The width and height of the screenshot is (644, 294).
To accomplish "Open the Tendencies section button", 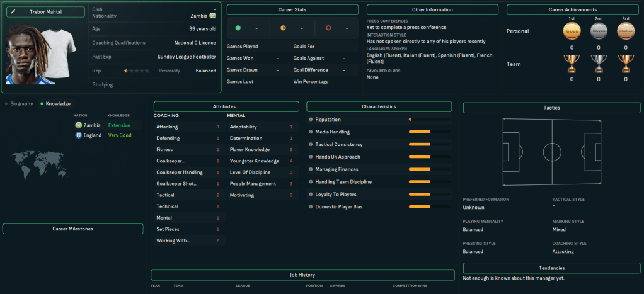I will [x=551, y=268].
